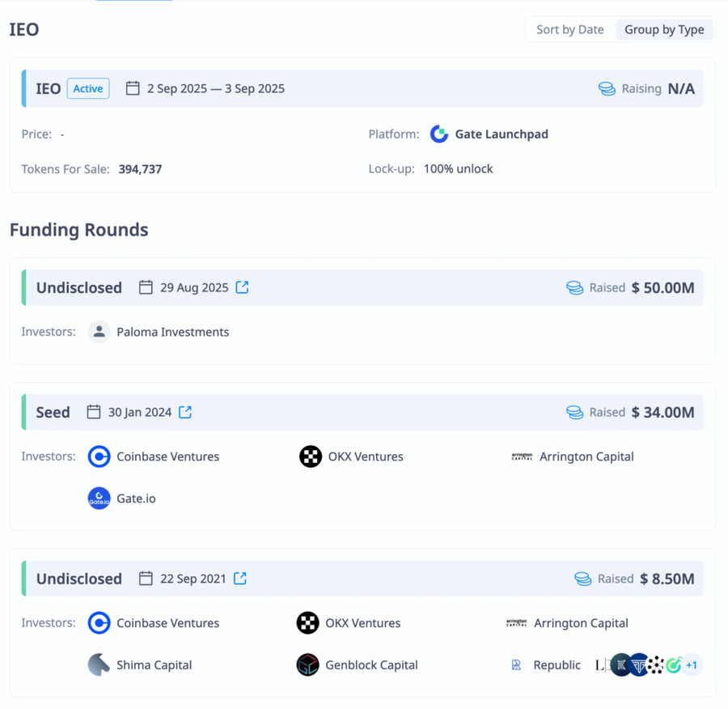Click the coin icon beside Raised $ 34.00M
This screenshot has height=709, width=728.
[x=574, y=413]
